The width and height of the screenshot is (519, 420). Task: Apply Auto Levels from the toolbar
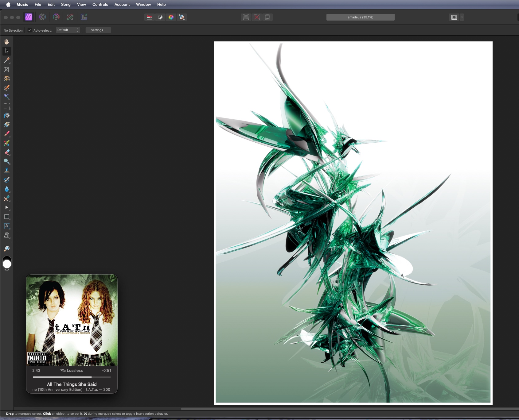coord(149,17)
